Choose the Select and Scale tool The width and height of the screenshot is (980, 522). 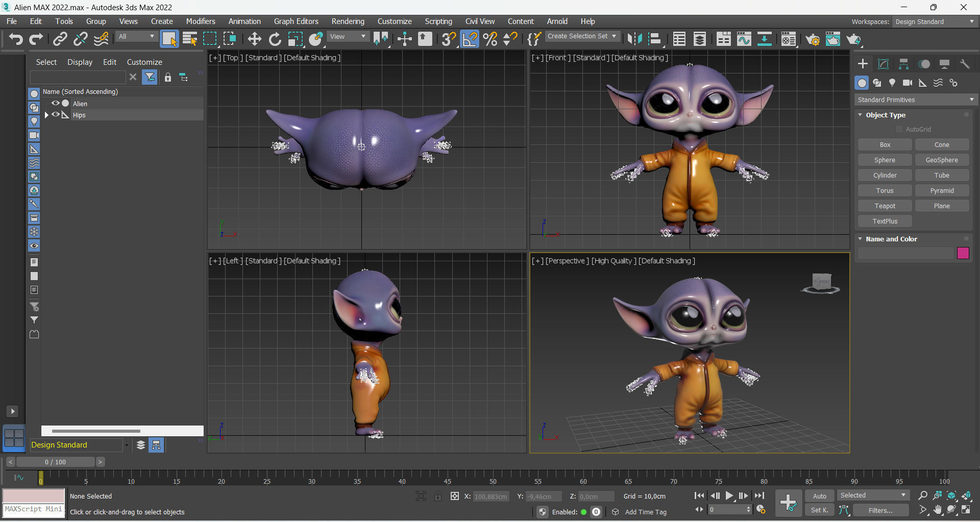point(296,39)
